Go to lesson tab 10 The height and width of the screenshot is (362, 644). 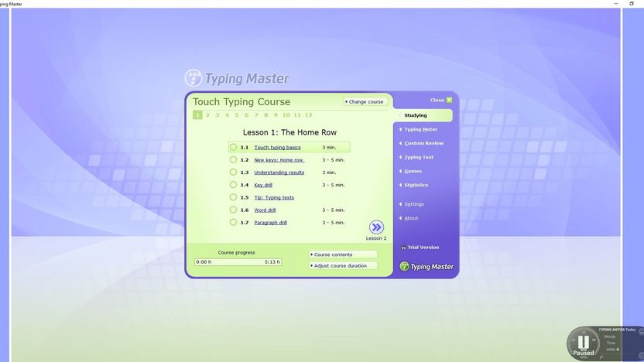286,115
